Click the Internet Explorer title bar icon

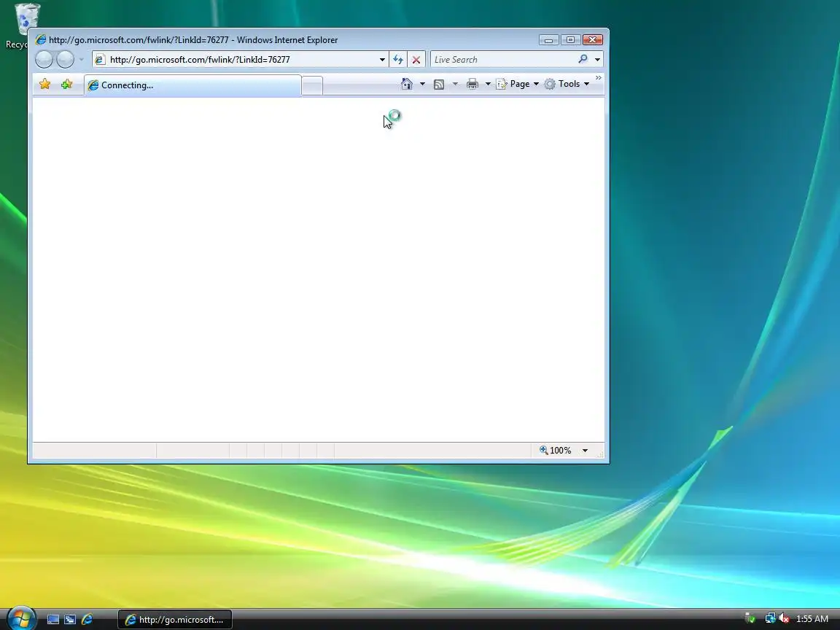[x=40, y=39]
